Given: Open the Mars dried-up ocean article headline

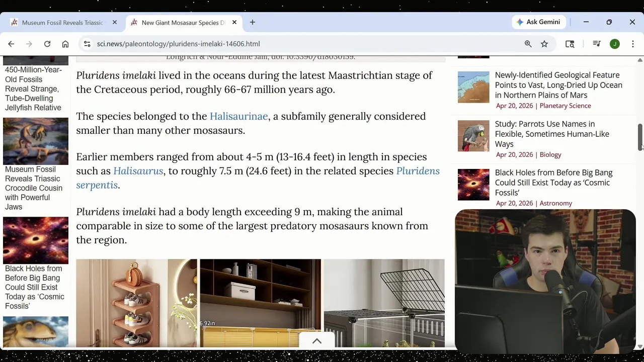Looking at the screenshot, I should [x=558, y=85].
